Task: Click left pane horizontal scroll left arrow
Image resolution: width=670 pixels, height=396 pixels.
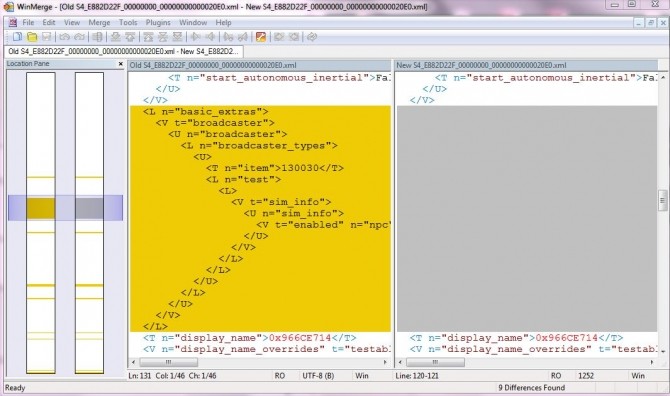Action: (133, 362)
